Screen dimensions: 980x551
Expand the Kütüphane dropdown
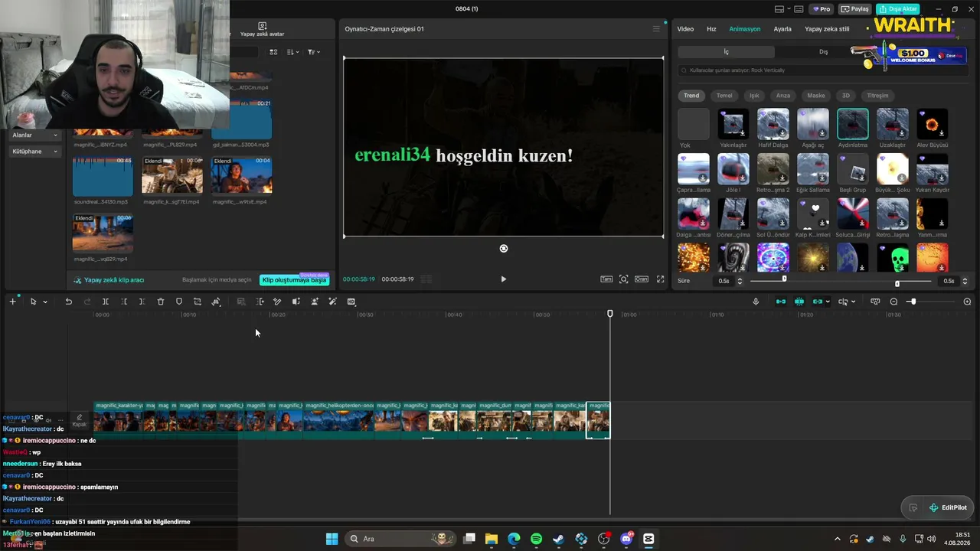click(x=34, y=152)
